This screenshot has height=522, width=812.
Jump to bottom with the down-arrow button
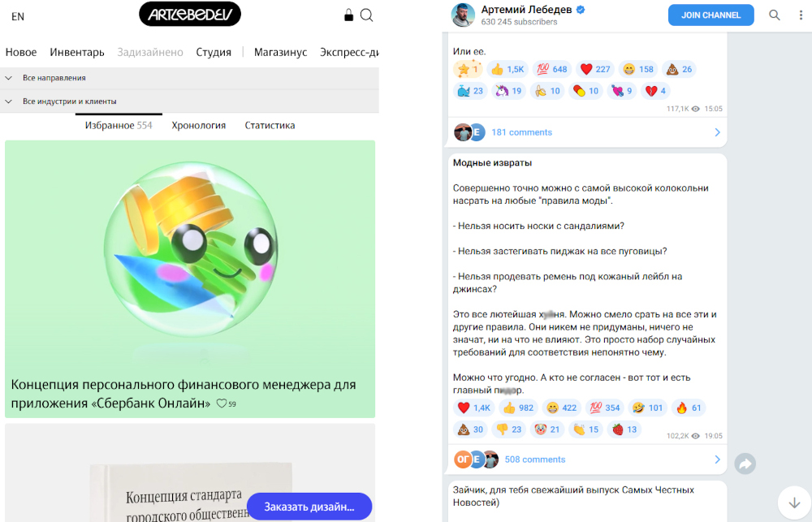[794, 503]
